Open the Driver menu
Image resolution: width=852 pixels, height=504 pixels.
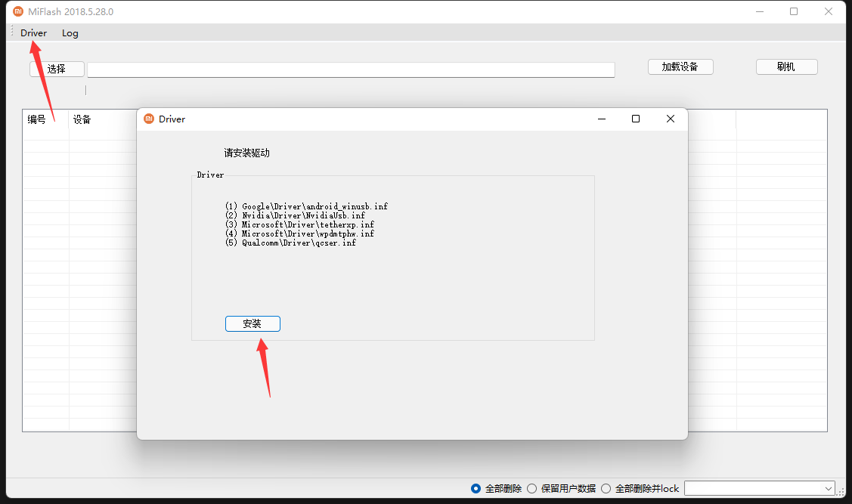[x=33, y=32]
